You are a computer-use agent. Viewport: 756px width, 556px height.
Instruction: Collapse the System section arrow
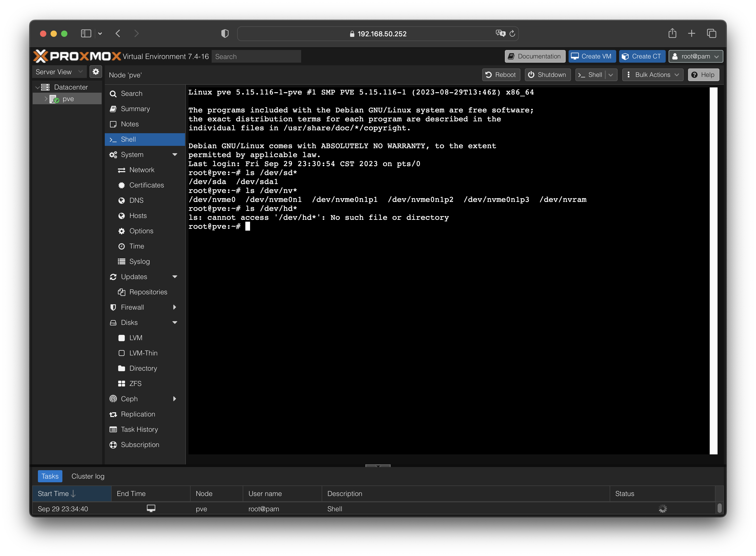[175, 155]
